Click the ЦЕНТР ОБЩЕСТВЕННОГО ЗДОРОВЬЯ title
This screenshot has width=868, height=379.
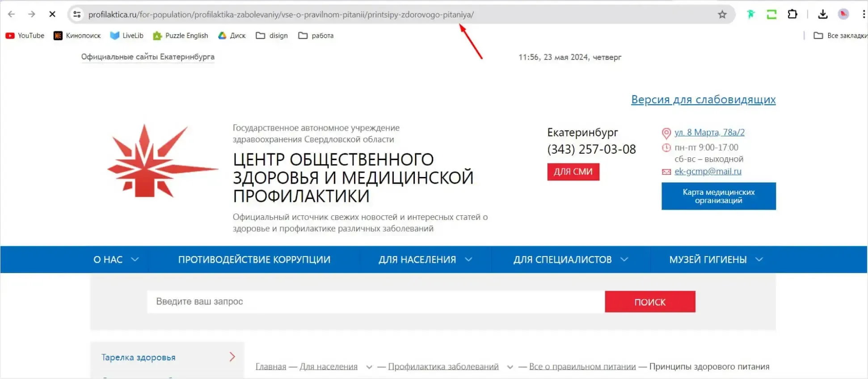click(x=353, y=177)
